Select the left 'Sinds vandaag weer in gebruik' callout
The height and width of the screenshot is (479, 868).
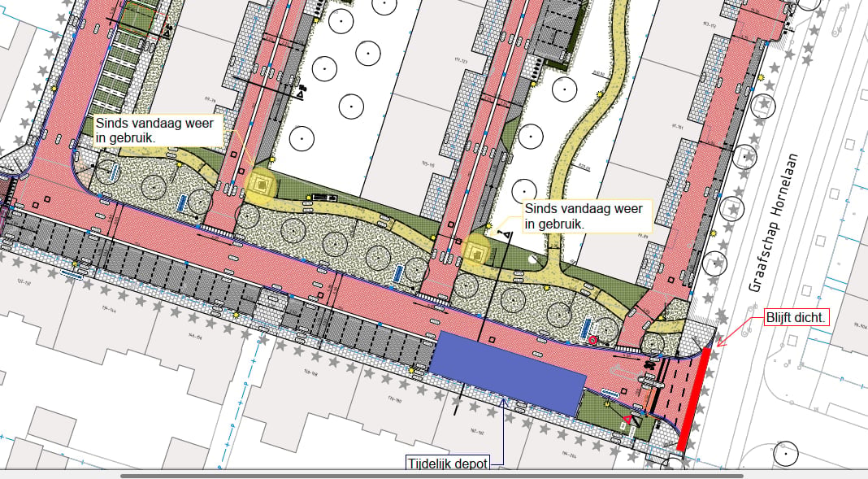point(158,131)
